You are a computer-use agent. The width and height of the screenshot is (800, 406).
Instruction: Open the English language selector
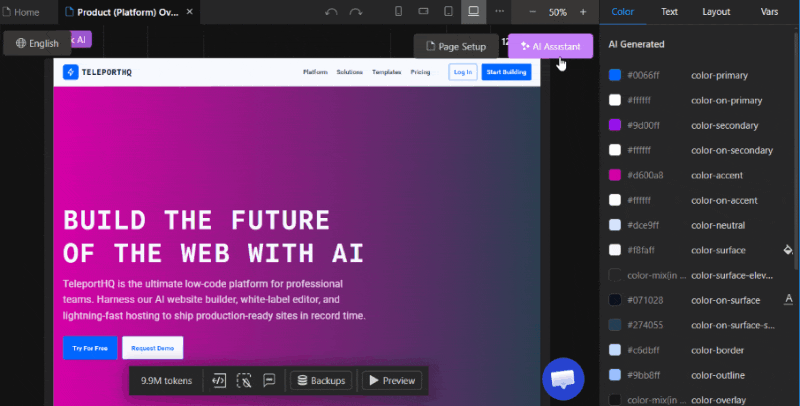pos(37,43)
